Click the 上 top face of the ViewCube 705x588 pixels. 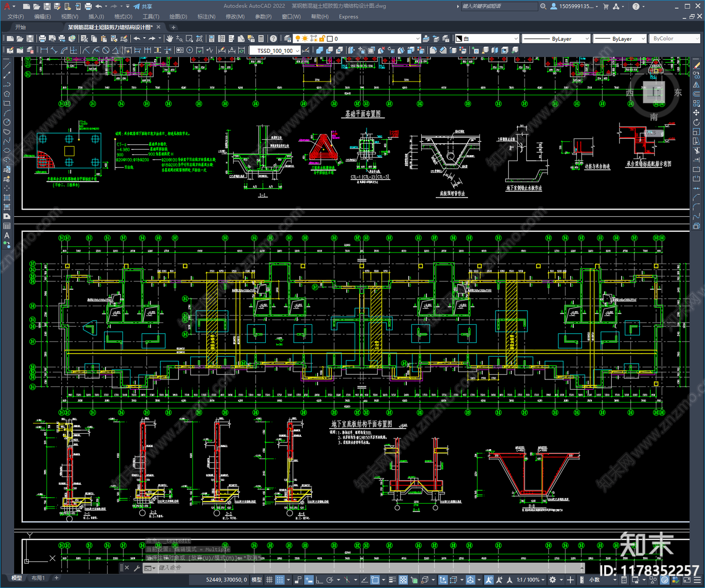(654, 92)
